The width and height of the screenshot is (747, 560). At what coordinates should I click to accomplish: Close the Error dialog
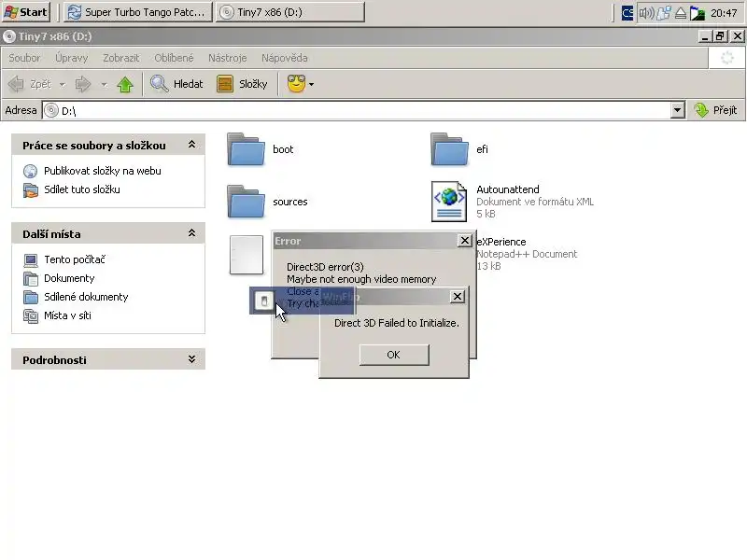tap(464, 241)
